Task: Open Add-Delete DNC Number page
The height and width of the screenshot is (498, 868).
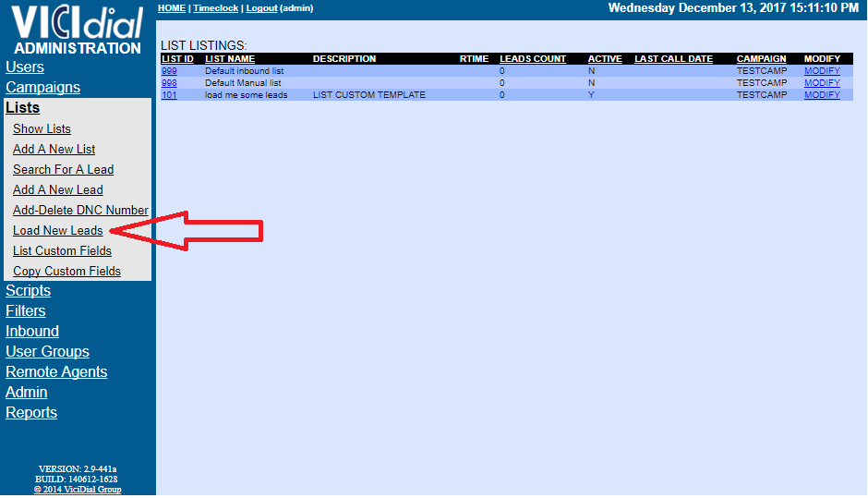Action: (81, 210)
